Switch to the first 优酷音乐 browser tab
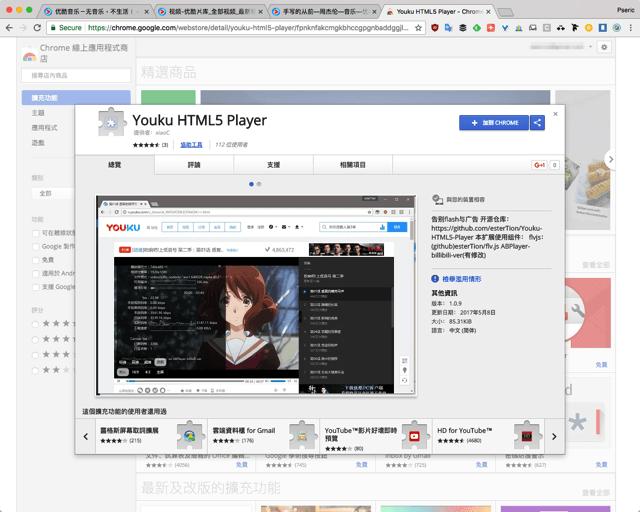 (95, 12)
